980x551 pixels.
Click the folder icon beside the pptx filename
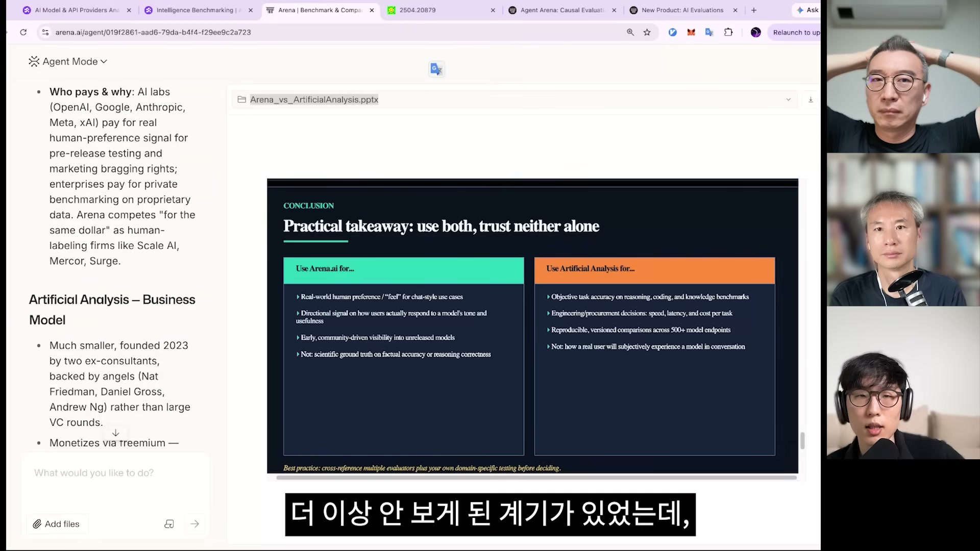(x=242, y=99)
